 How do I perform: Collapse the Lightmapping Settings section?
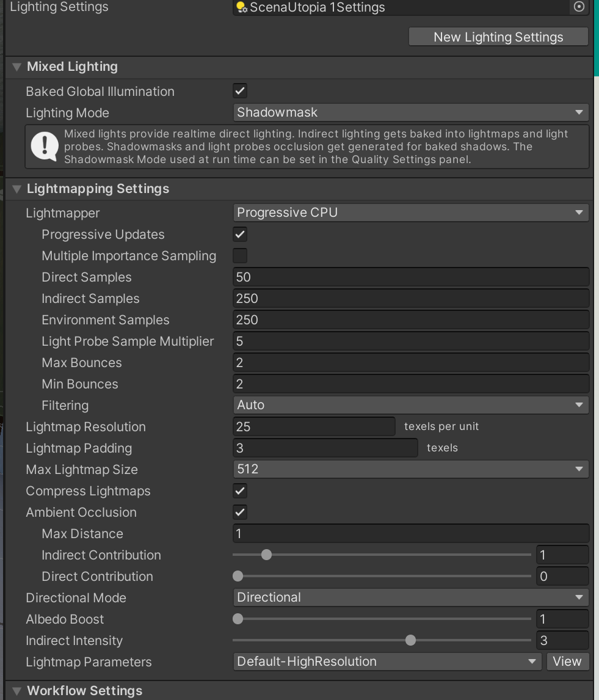pos(16,189)
